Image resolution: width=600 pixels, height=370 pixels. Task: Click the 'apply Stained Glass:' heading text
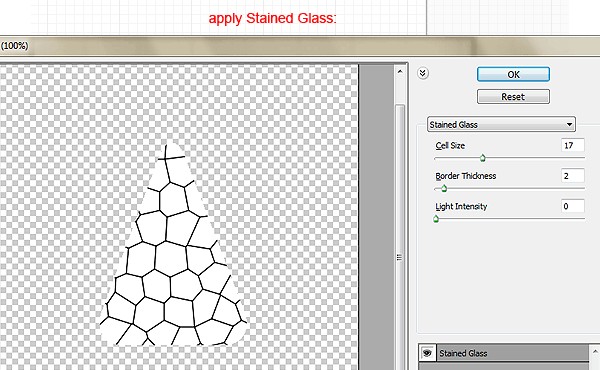pos(272,18)
